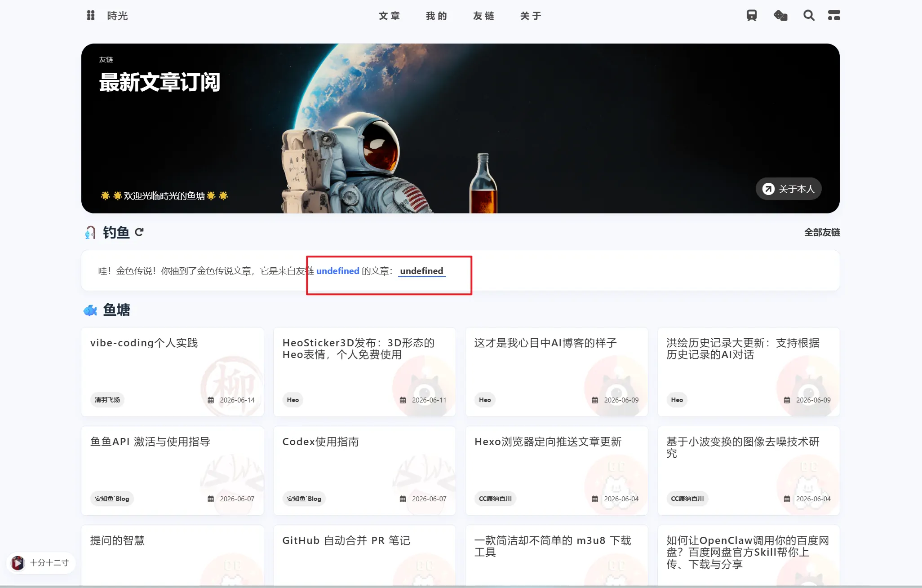Click the 全部友链 link

tap(822, 232)
